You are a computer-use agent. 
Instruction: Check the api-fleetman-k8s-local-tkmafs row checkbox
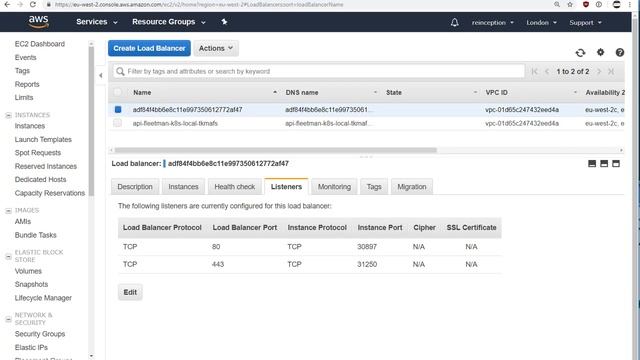pos(118,123)
